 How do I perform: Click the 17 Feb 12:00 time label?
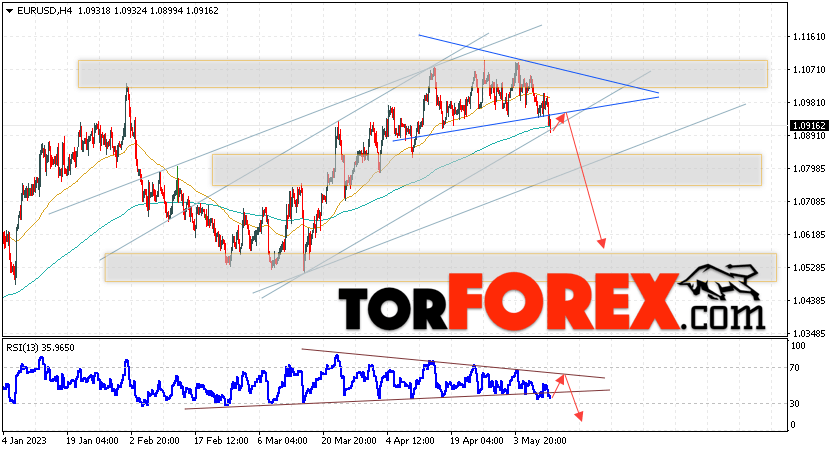tap(221, 441)
